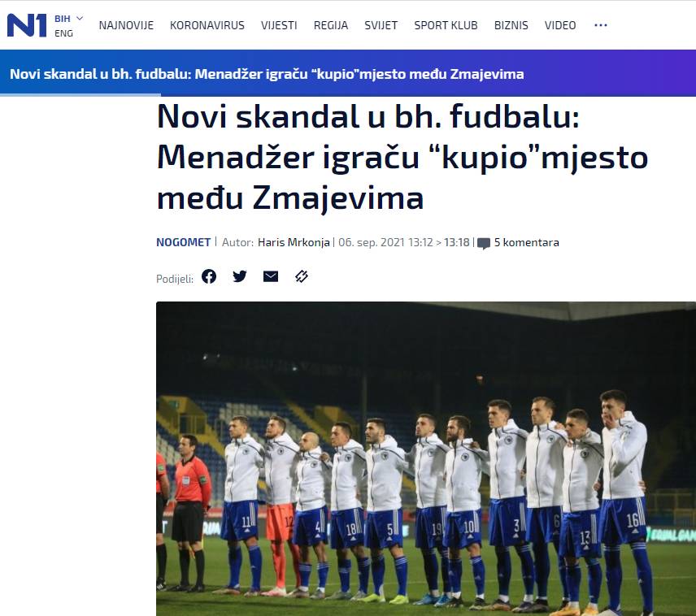The width and height of the screenshot is (696, 616).
Task: Go to KORONAVIRUS section
Action: click(207, 25)
